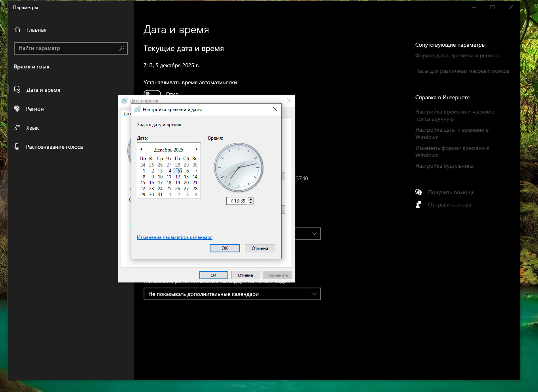Click the magnifier icon in search box
The height and width of the screenshot is (392, 538).
click(122, 48)
